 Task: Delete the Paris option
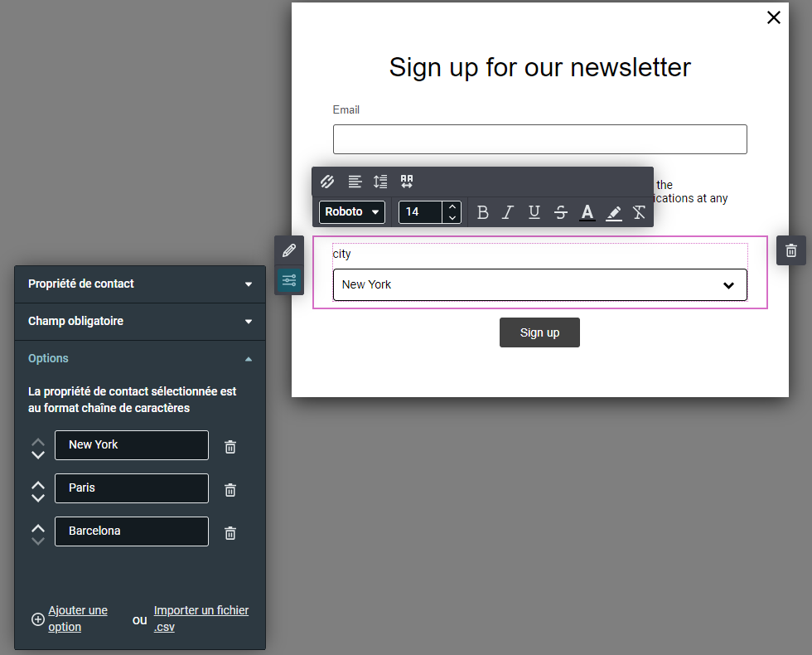230,490
